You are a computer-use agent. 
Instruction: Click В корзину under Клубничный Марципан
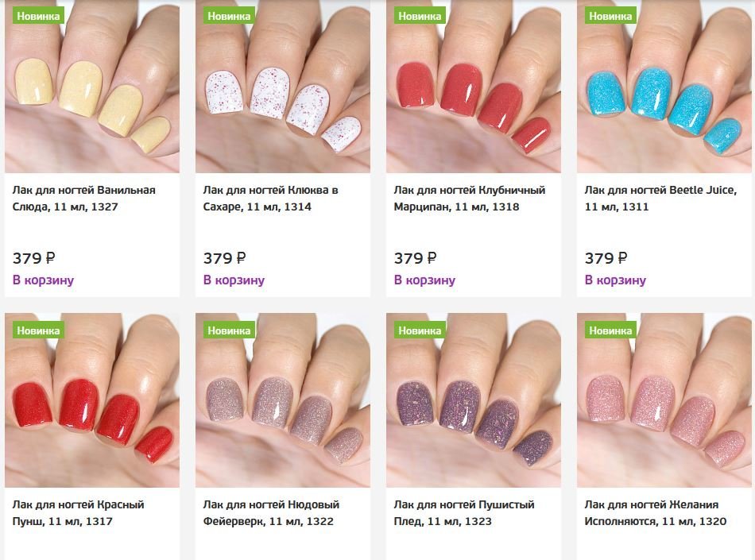(424, 280)
